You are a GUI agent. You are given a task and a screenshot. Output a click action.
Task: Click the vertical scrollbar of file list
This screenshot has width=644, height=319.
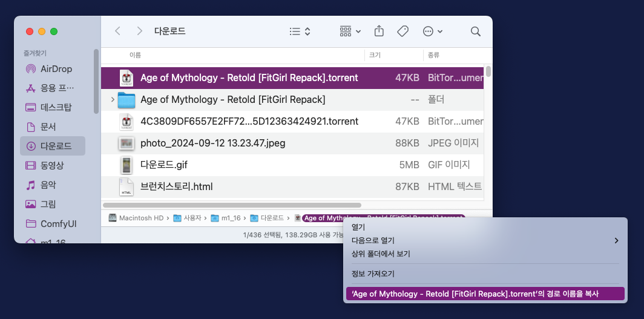(488, 71)
